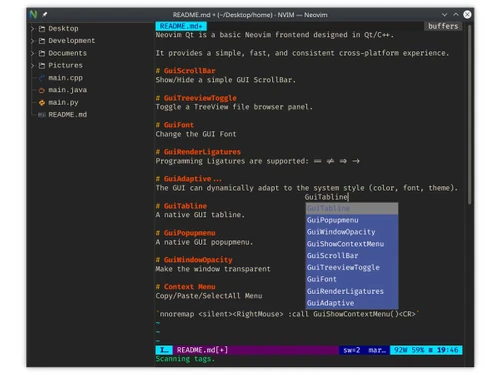Choose GuiTreeviewToggle in the completion popup
Viewport: 500px width, 375px height.
(x=352, y=267)
